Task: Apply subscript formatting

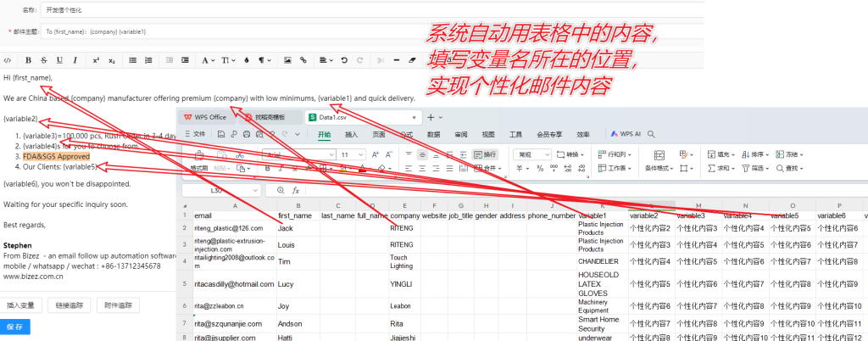Action: 111,60
